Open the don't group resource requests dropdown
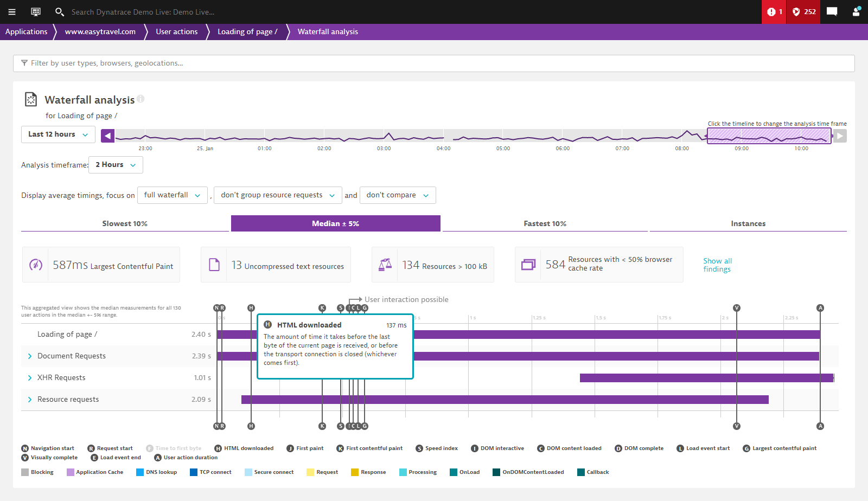The width and height of the screenshot is (868, 501). tap(278, 195)
